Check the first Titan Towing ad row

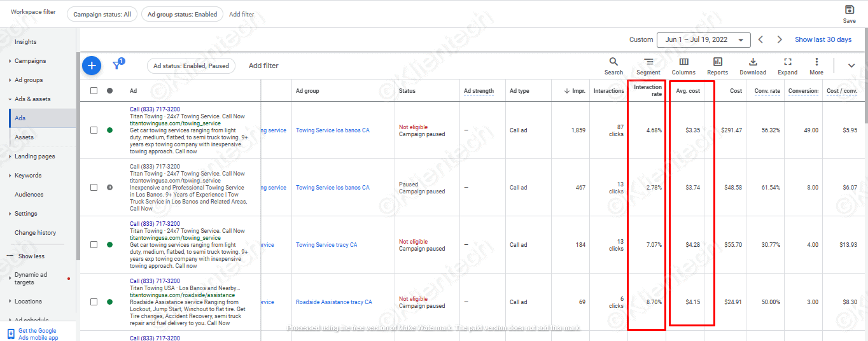(94, 130)
